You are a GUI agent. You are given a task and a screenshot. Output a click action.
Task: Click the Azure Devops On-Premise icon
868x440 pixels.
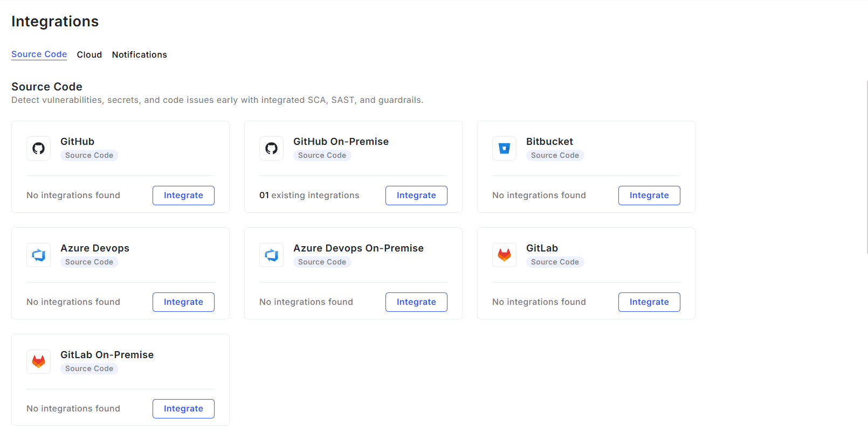tap(271, 255)
